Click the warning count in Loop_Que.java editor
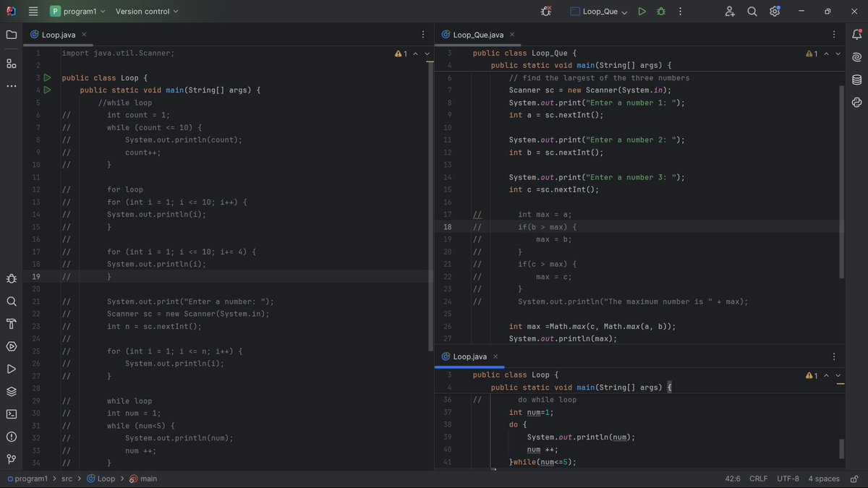The height and width of the screenshot is (488, 868). point(812,53)
